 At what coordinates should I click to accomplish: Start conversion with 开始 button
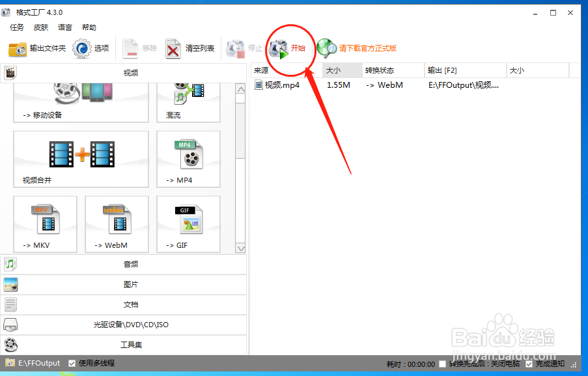pos(288,48)
